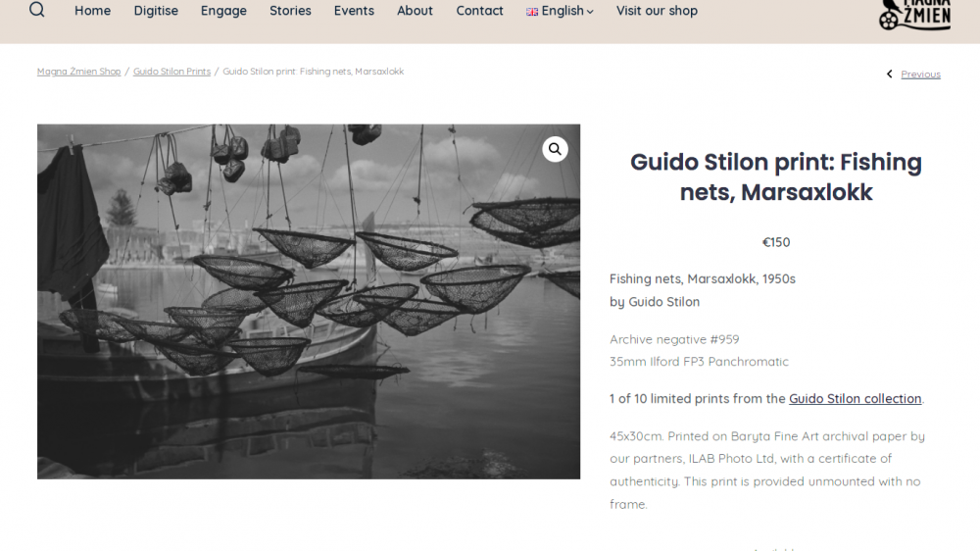Click the product title heading
980x551 pixels.
[775, 177]
